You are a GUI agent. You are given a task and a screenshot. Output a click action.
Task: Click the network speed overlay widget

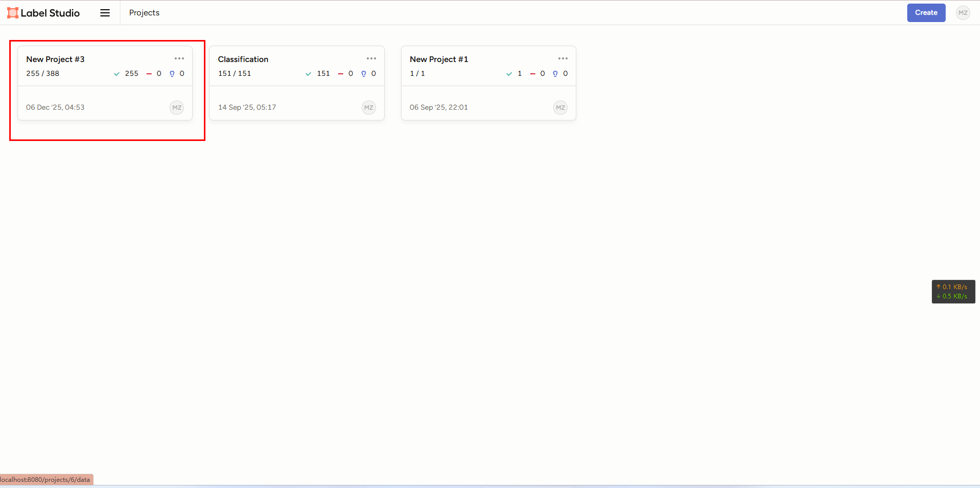[953, 292]
